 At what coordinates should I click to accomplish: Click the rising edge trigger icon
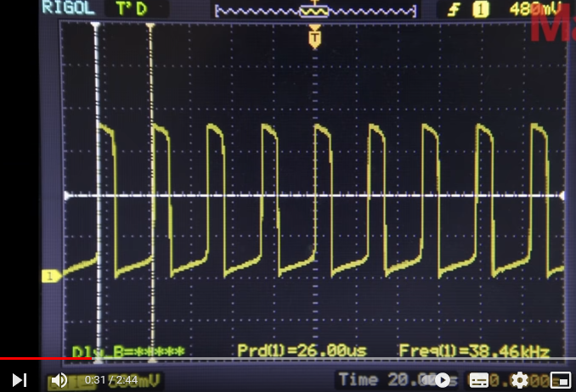click(454, 9)
